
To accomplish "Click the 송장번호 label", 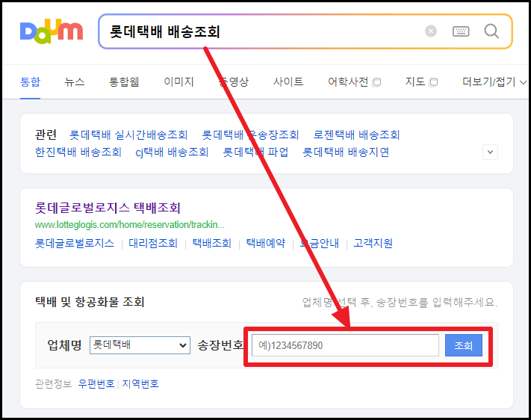I will [220, 345].
